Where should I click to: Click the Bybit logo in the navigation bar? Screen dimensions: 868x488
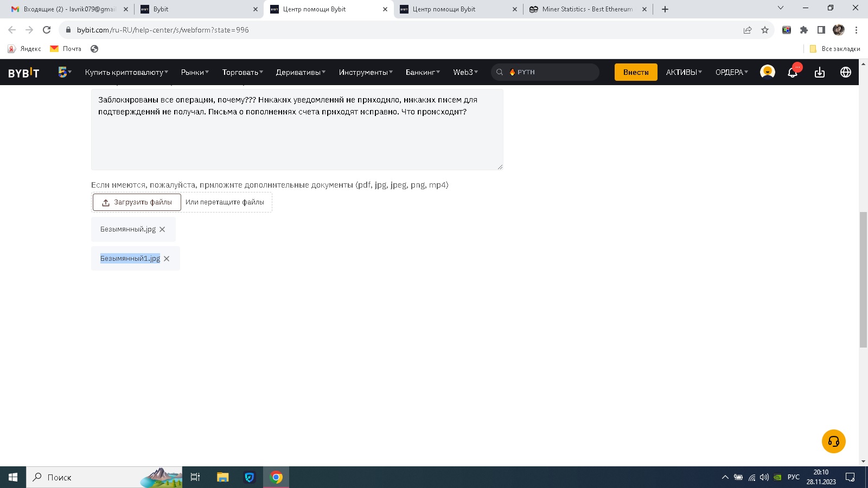[24, 73]
